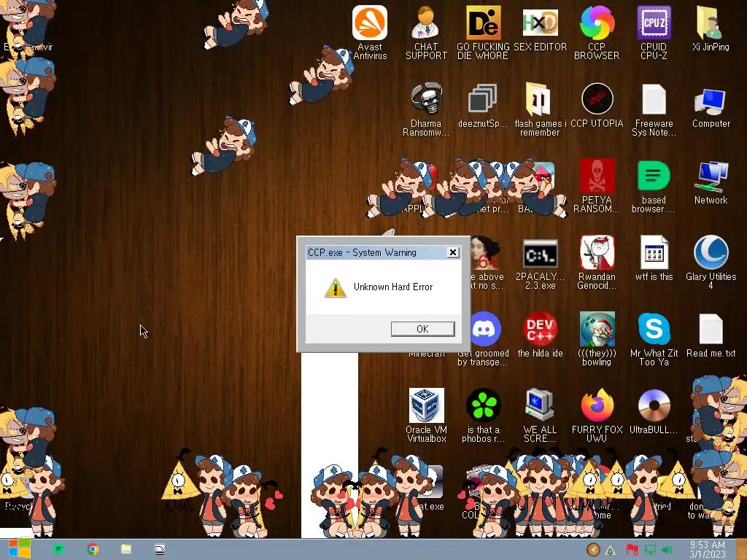Open the wtf is this file
Image resolution: width=747 pixels, height=560 pixels.
pos(654,259)
